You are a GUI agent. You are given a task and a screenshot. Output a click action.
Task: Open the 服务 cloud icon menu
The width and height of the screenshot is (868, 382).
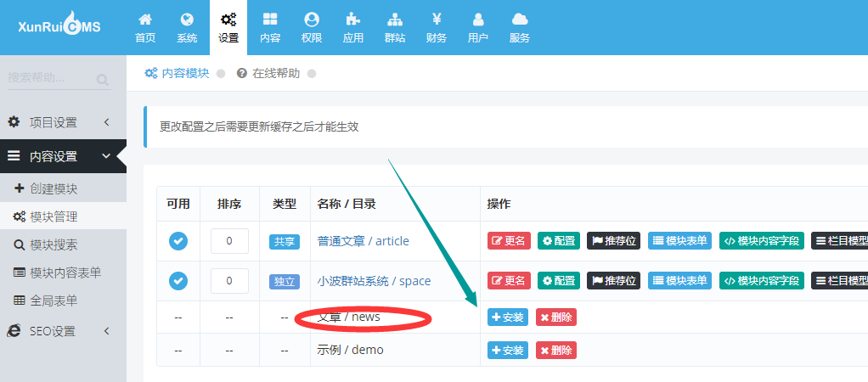(x=520, y=28)
